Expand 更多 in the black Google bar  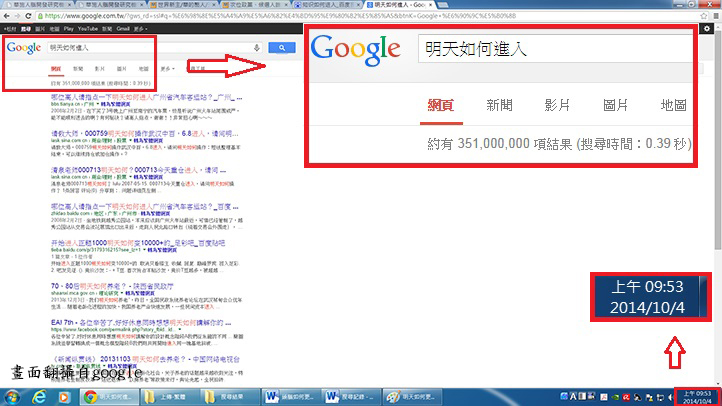click(x=140, y=29)
